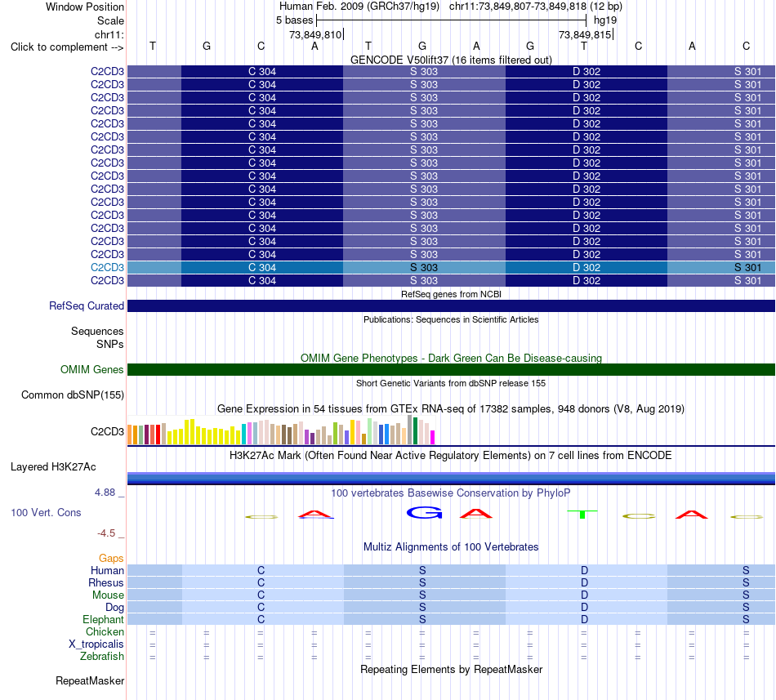Viewport: 776px width, 700px height.
Task: Click the D codon in the Human row
Action: click(x=585, y=570)
